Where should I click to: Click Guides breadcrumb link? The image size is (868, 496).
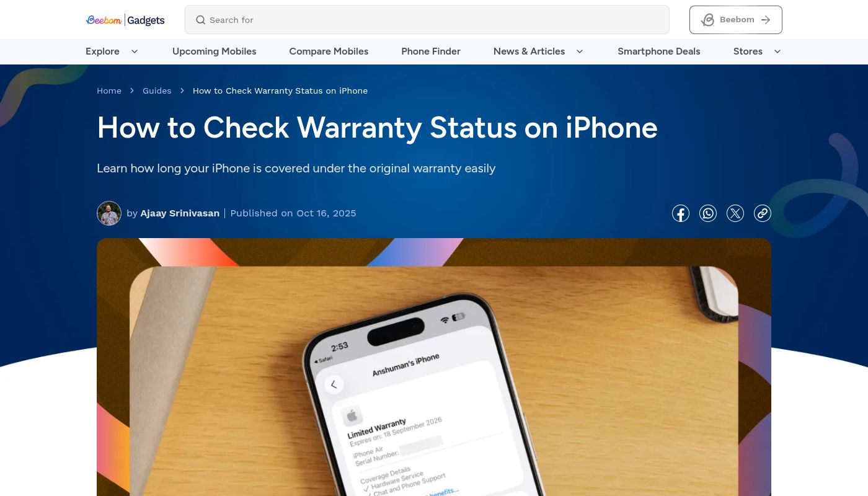(157, 91)
